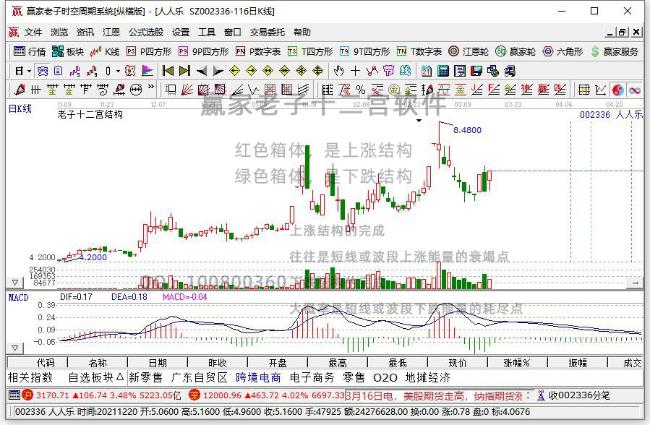Viewport: 650px width, 425px height.
Task: Open the T数字表 tool
Action: (x=419, y=51)
